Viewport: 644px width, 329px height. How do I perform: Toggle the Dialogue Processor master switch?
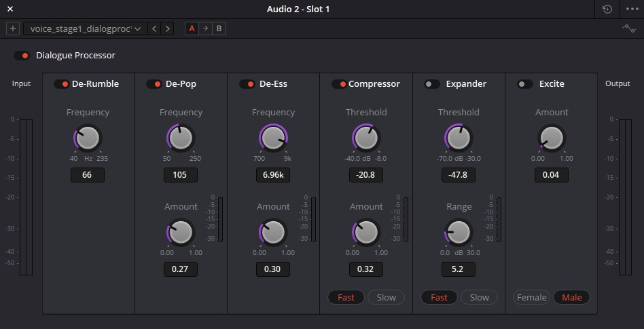[x=22, y=56]
